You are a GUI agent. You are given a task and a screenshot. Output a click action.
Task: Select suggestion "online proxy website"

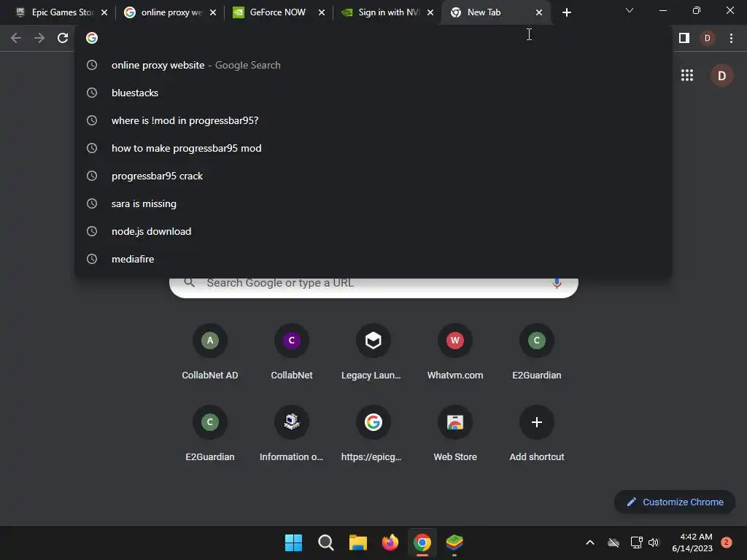pos(373,65)
